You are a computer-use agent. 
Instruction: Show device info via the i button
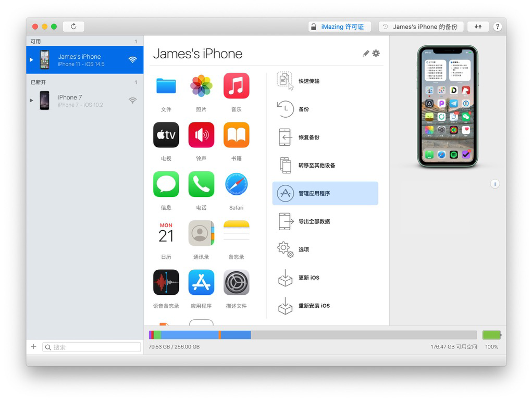pos(494,184)
